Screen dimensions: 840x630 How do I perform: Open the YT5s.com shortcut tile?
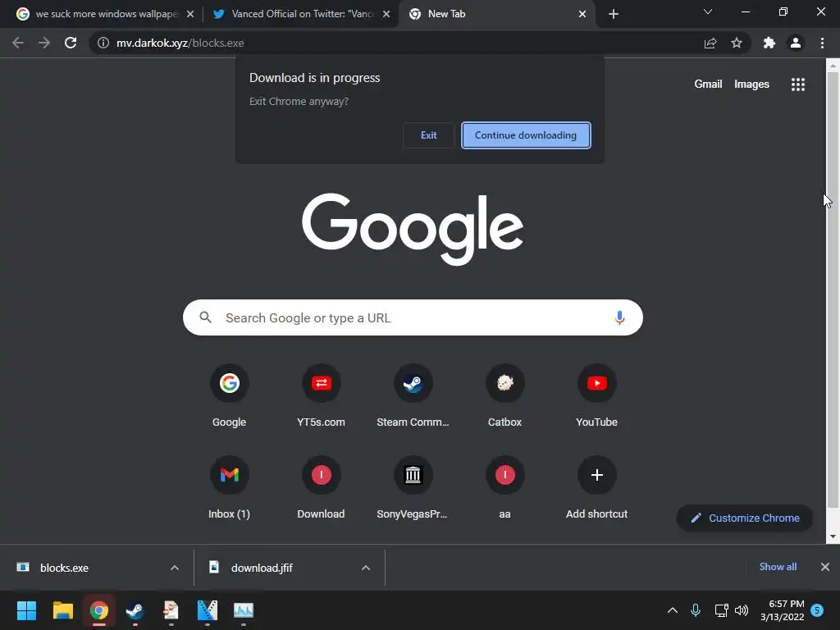[x=321, y=396]
